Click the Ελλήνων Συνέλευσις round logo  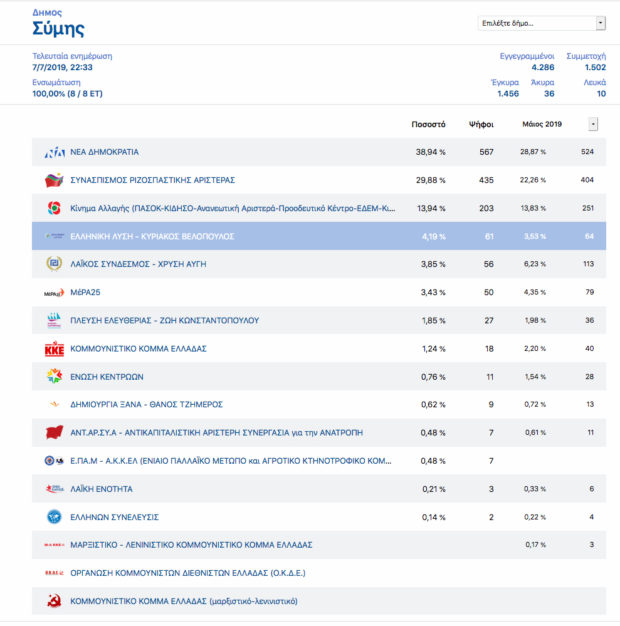pos(54,517)
